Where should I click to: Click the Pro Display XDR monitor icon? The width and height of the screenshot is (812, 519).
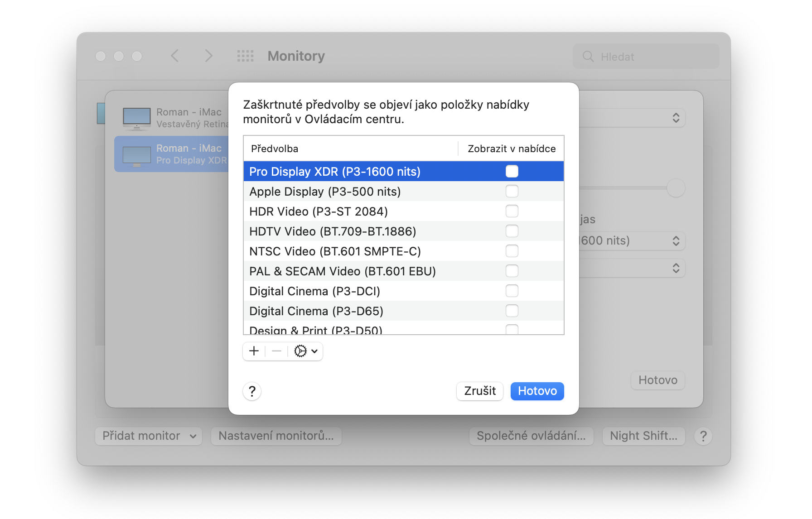tap(137, 155)
